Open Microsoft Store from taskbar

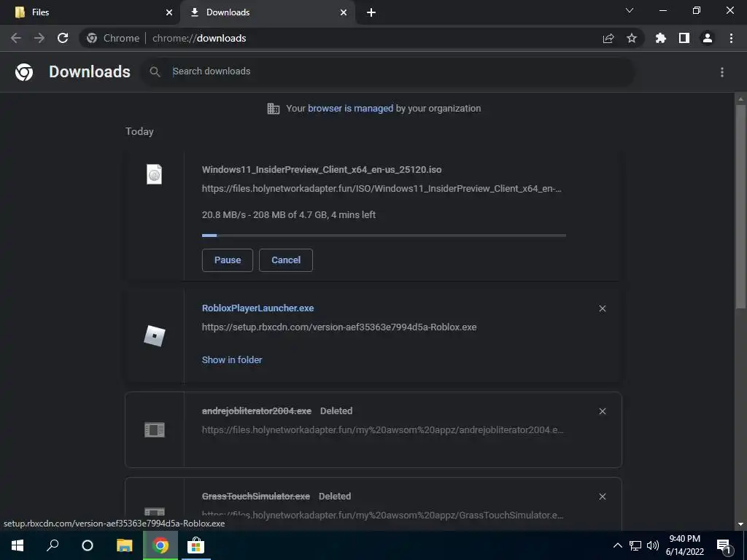coord(196,545)
